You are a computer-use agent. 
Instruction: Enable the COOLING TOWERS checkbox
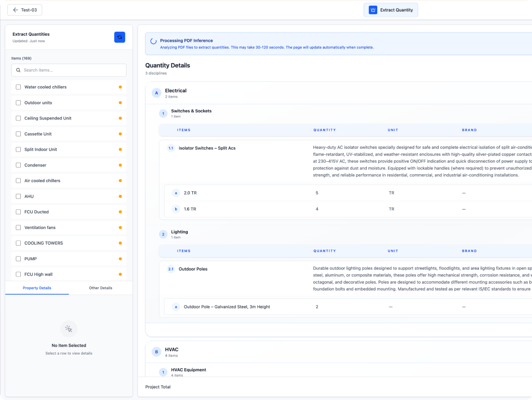[x=18, y=243]
